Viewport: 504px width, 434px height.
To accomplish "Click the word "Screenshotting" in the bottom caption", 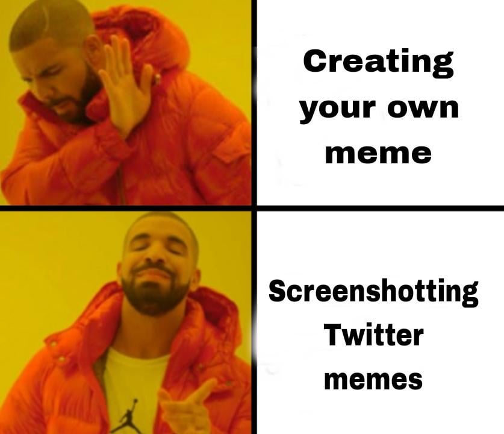I will coord(373,292).
